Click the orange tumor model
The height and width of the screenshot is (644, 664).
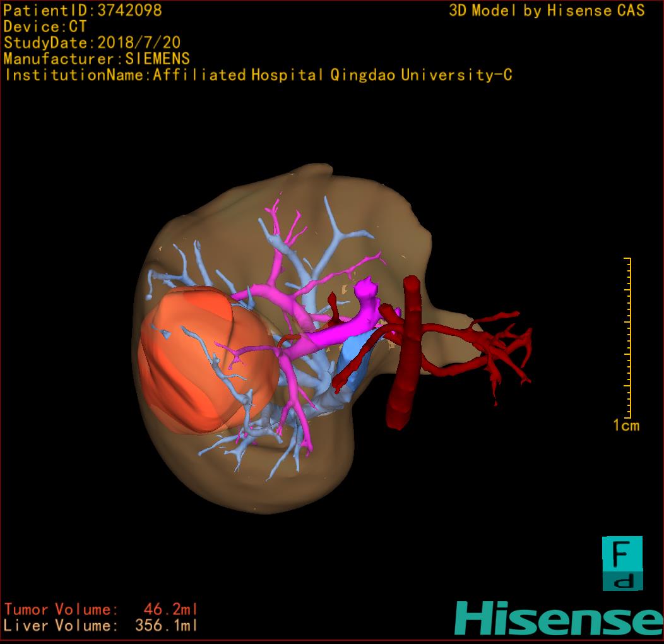[208, 360]
